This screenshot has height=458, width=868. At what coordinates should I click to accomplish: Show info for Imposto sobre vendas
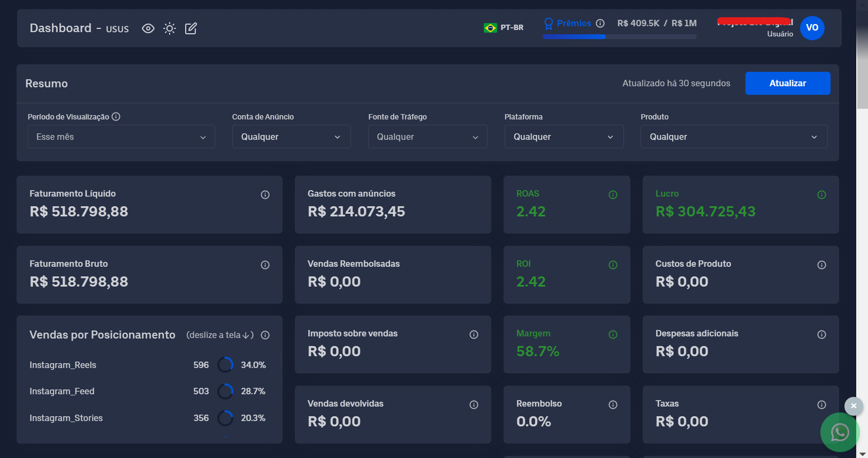(474, 335)
